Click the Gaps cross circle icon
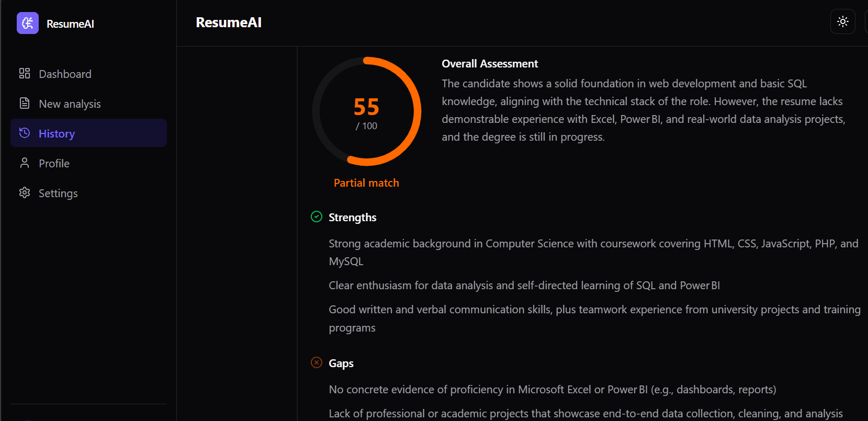The width and height of the screenshot is (868, 421). pos(317,362)
